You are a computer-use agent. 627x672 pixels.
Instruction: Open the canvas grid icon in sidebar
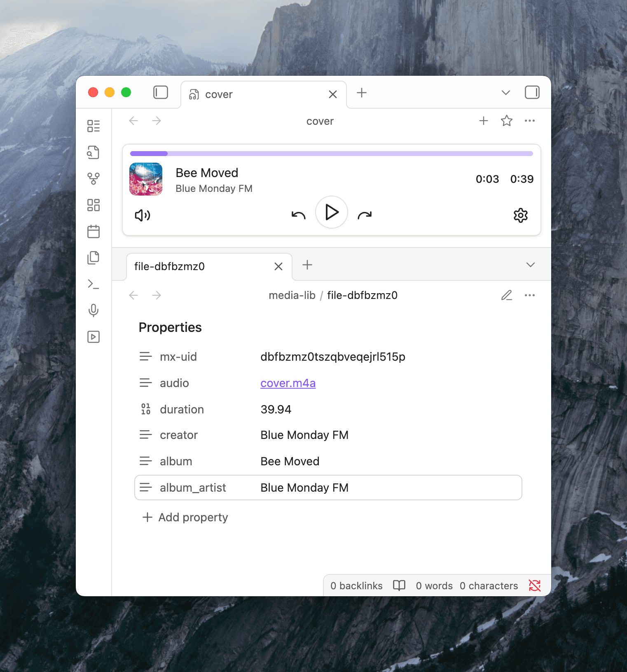click(x=94, y=205)
